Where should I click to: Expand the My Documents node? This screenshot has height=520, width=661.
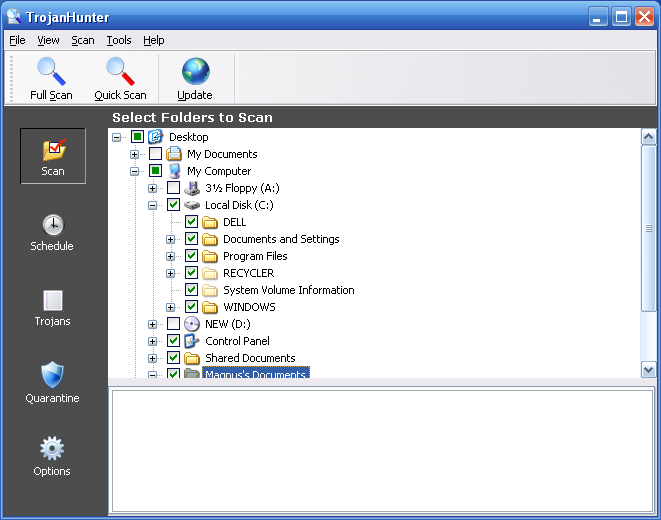point(134,154)
